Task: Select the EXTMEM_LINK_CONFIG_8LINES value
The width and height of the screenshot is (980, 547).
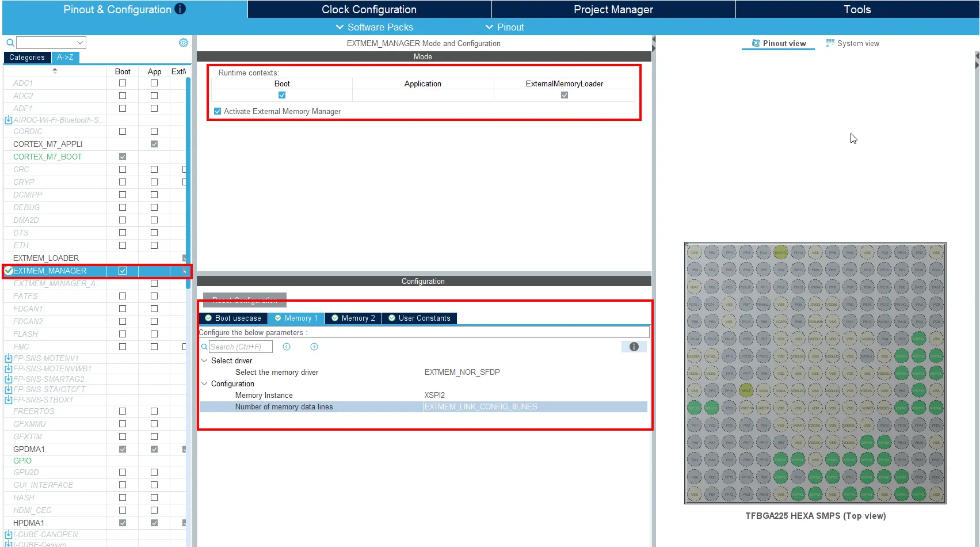Action: click(481, 407)
